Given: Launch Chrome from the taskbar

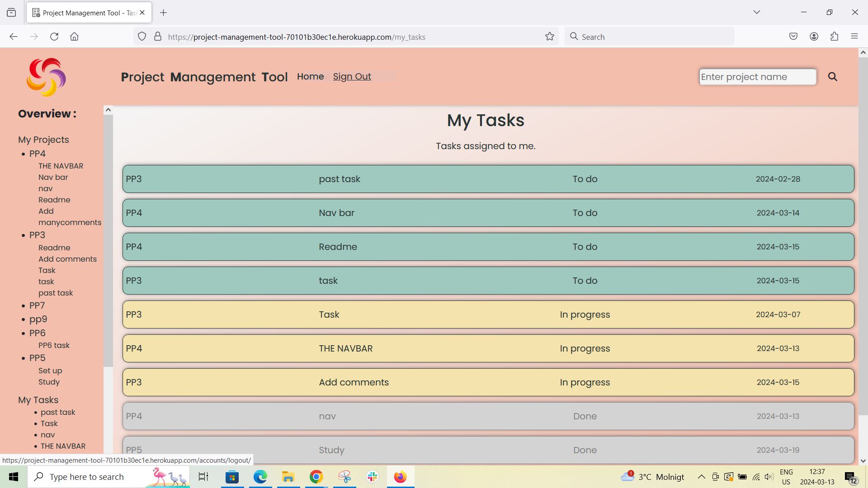Looking at the screenshot, I should pyautogui.click(x=316, y=477).
